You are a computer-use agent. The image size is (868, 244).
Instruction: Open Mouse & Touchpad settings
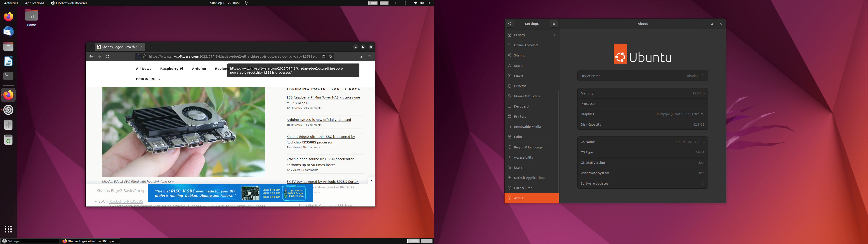tap(532, 96)
